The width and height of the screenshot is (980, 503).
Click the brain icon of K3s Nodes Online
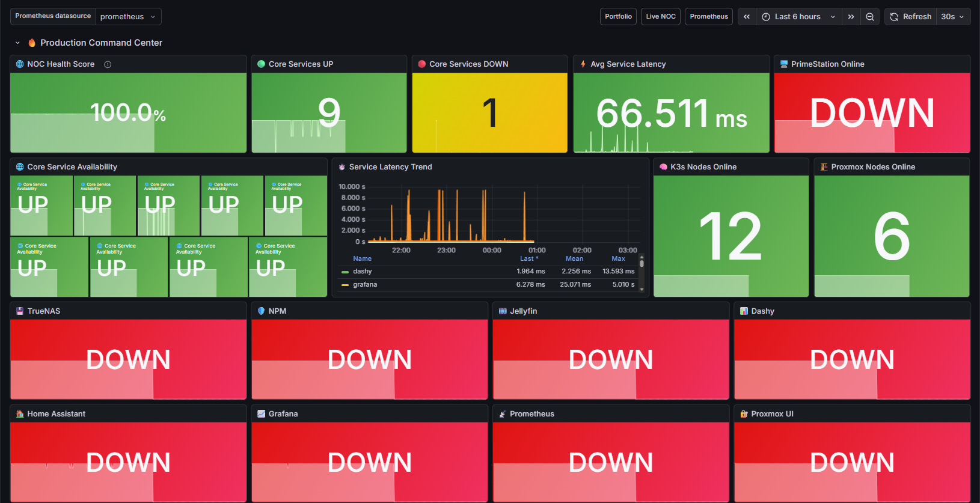664,167
